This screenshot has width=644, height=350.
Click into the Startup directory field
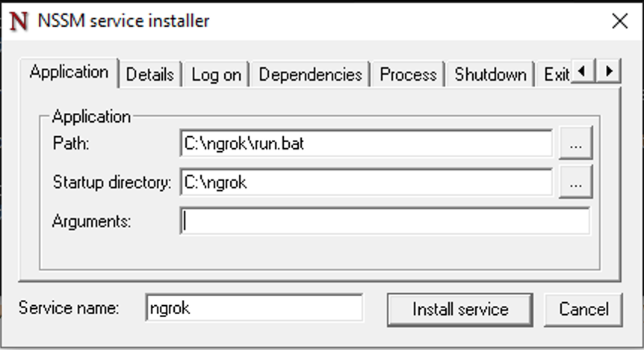point(366,182)
